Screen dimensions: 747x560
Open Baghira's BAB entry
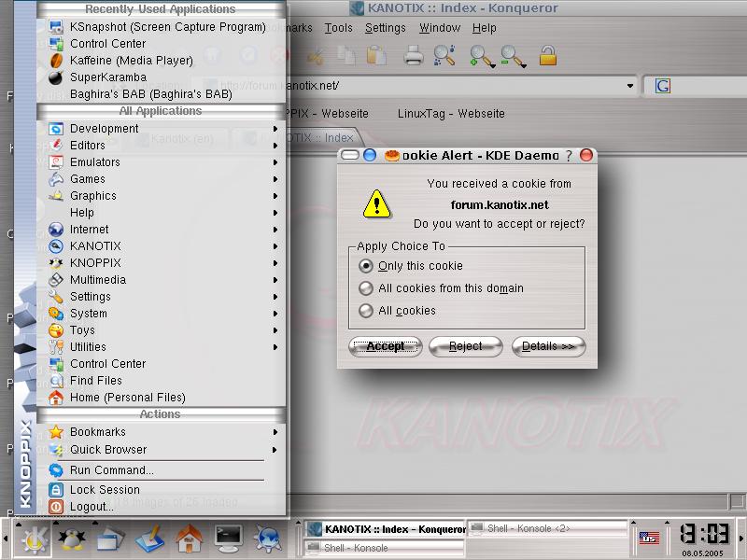coord(162,94)
